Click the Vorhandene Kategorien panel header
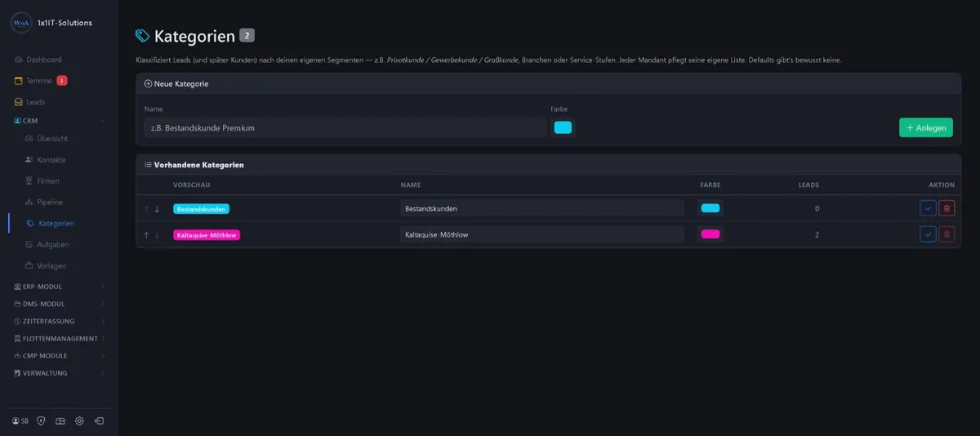The width and height of the screenshot is (980, 436). point(549,164)
